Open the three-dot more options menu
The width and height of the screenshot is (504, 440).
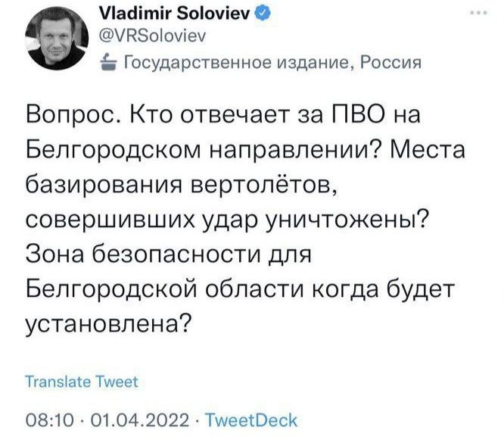coord(478,16)
